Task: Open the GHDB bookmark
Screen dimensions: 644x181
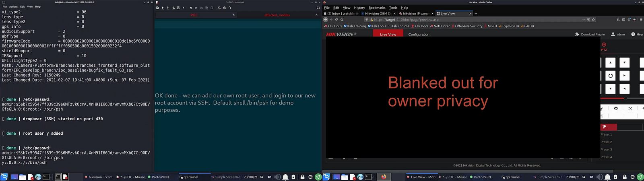Action: [x=527, y=26]
